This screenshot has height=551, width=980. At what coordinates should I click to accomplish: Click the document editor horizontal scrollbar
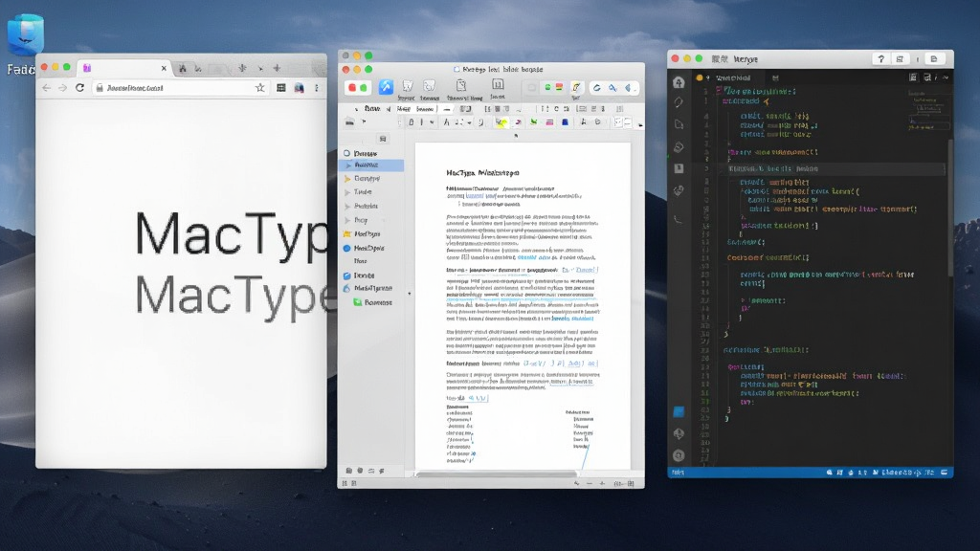click(x=497, y=474)
